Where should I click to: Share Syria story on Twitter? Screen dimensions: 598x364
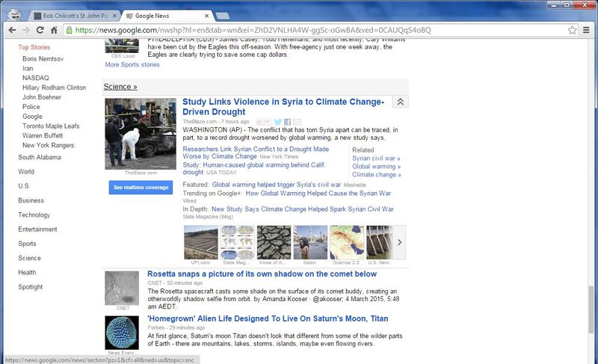pyautogui.click(x=278, y=122)
